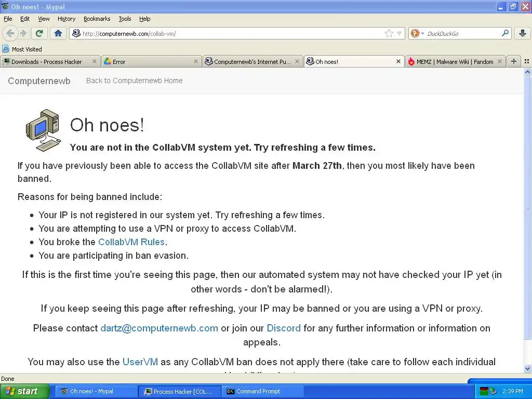The height and width of the screenshot is (399, 532).
Task: Open the Downloads arrow button
Action: tap(523, 33)
